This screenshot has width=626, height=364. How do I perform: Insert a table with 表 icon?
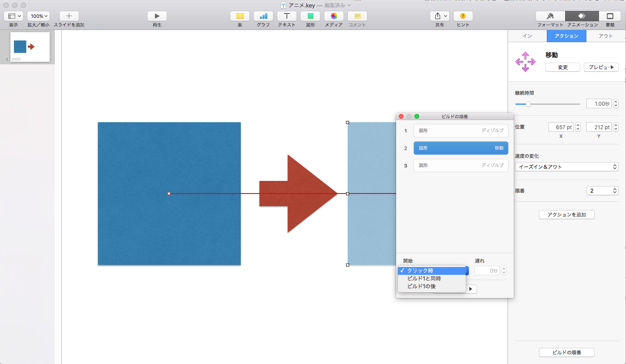[239, 16]
